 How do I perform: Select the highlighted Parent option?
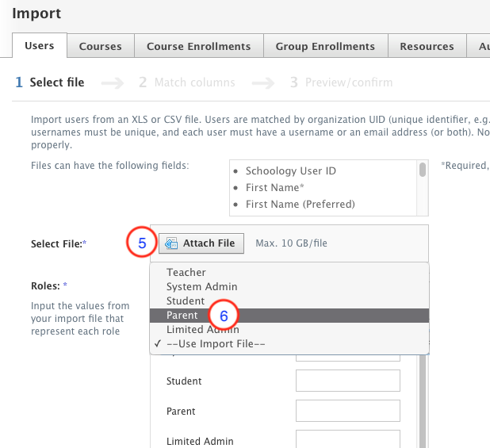coord(182,316)
